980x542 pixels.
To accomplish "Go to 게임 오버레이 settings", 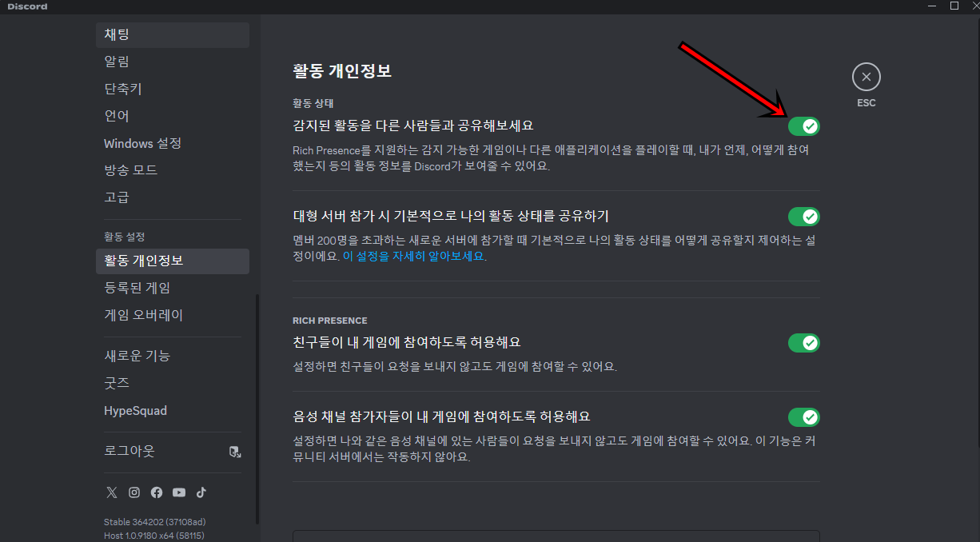I will 173,315.
